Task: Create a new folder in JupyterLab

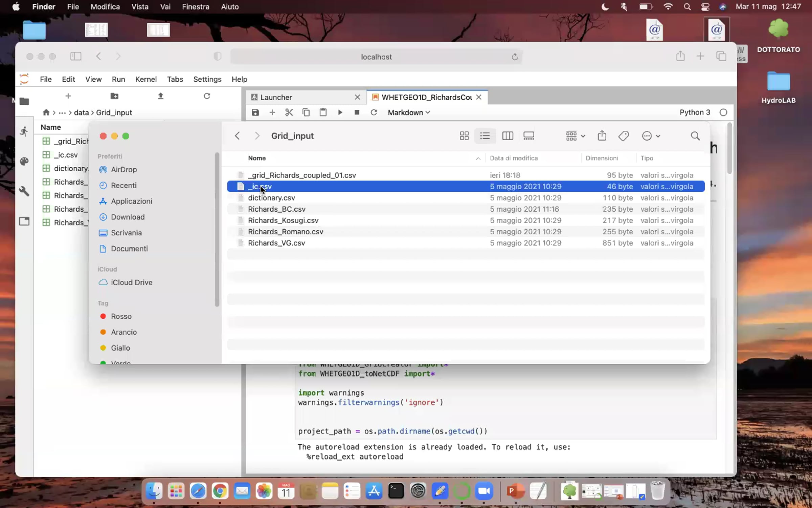Action: point(114,96)
